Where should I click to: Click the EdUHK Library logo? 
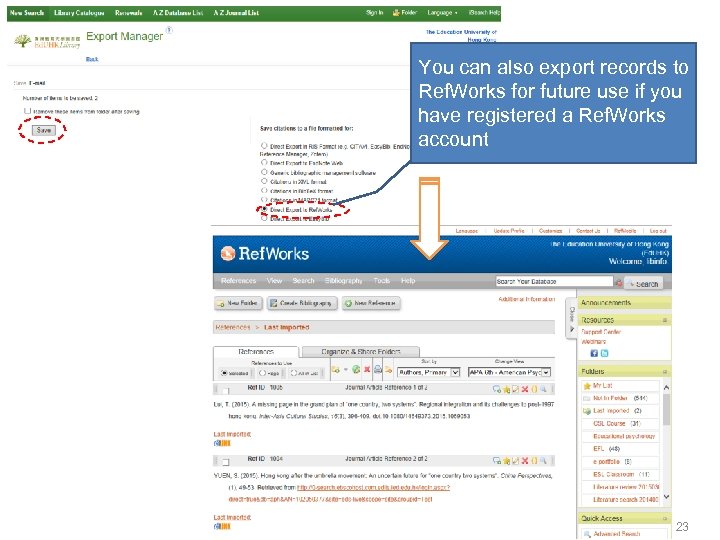click(47, 41)
